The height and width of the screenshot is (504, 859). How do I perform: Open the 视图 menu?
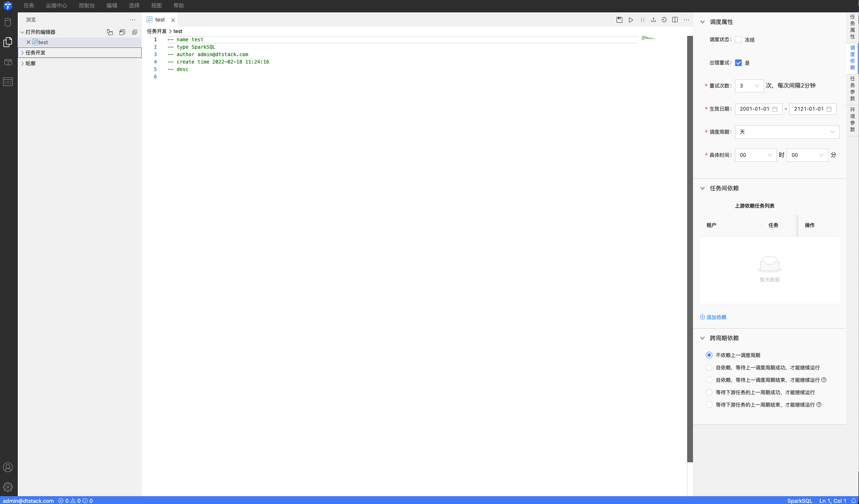click(157, 6)
